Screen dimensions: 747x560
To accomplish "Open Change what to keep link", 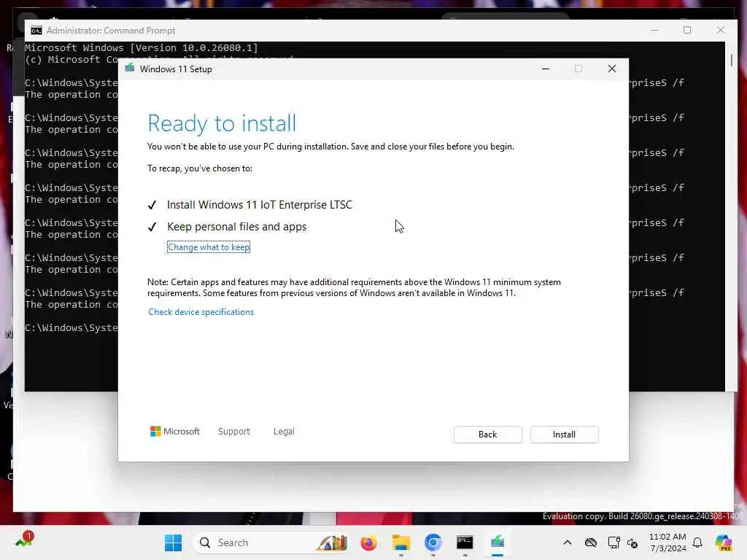I will click(209, 247).
